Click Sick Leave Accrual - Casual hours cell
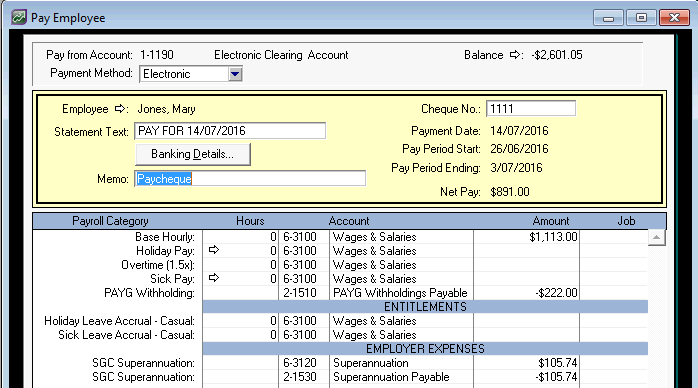 click(x=240, y=335)
